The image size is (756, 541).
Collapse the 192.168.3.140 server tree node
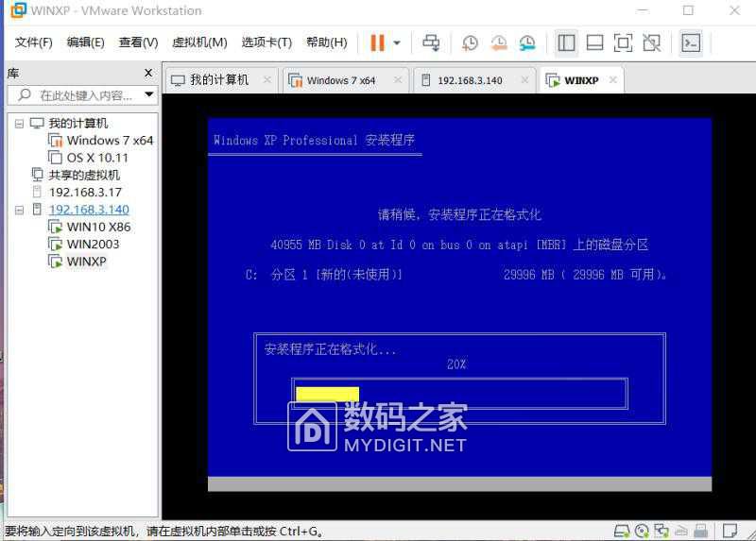pyautogui.click(x=20, y=210)
